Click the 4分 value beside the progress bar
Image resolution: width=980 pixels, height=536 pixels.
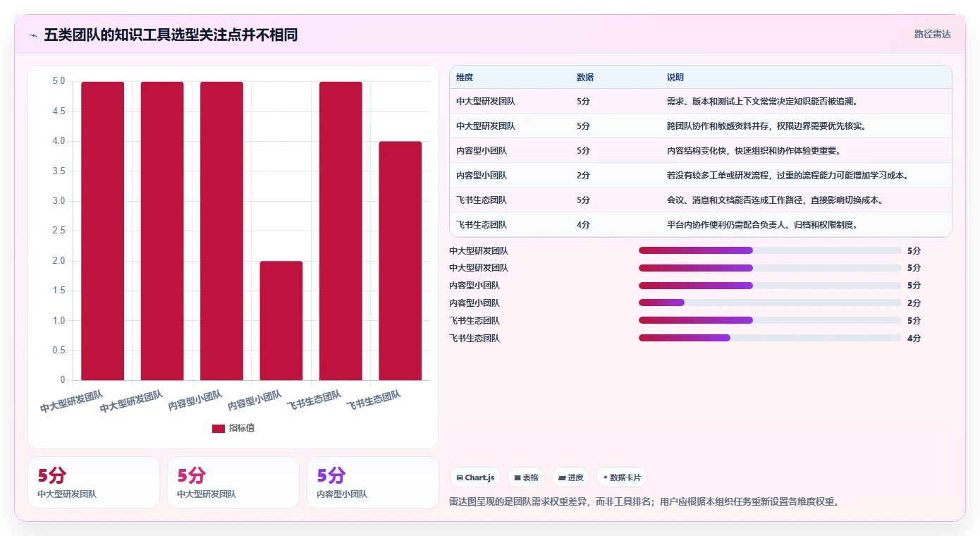[914, 339]
